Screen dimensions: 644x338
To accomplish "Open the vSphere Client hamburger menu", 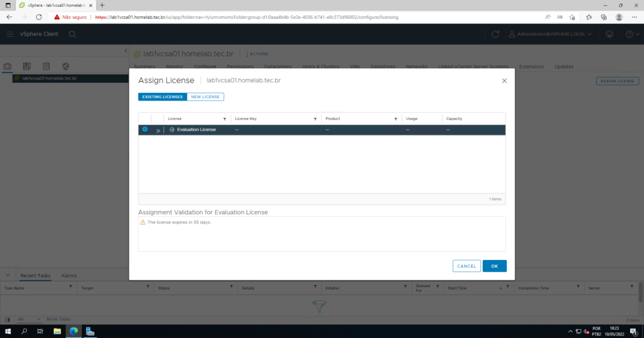I will click(x=10, y=34).
